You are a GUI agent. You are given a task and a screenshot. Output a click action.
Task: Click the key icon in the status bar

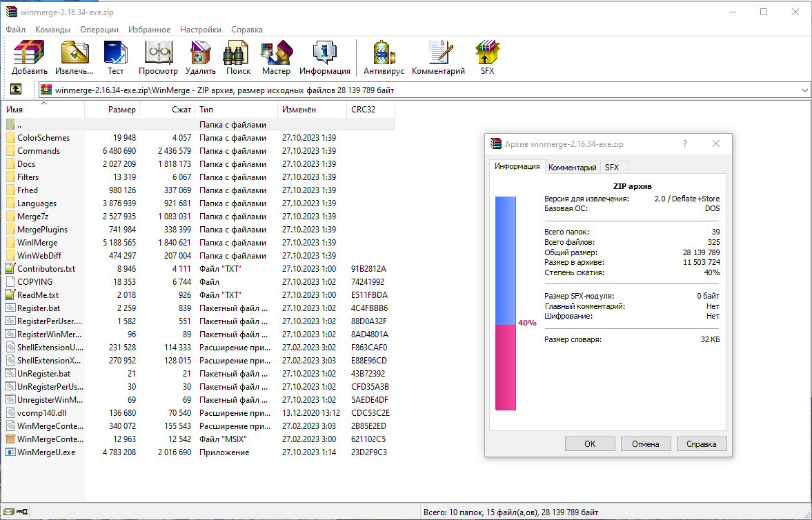tap(22, 512)
